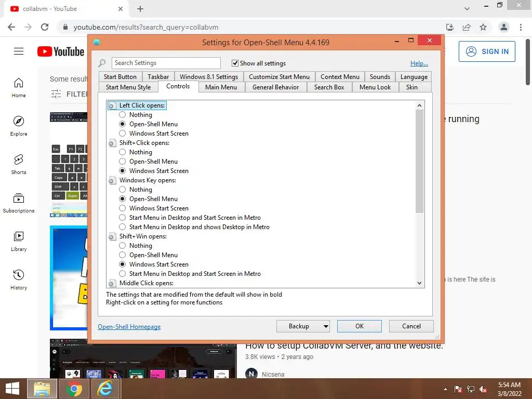Click the settings list scroll down arrow

[x=420, y=283]
